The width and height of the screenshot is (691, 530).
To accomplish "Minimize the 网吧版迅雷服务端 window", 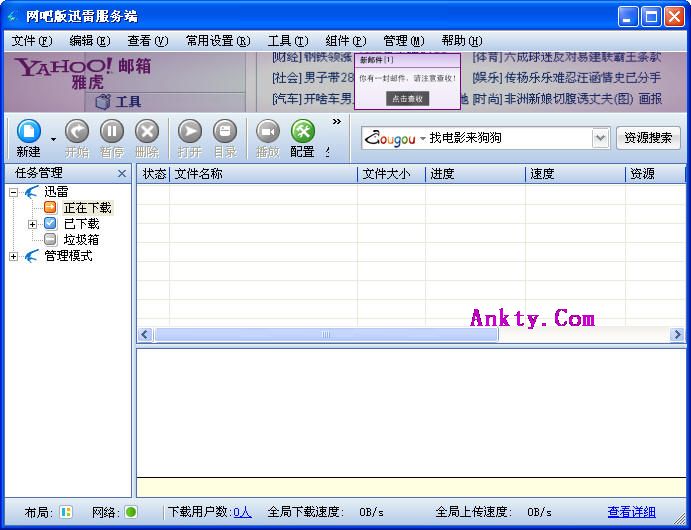I will 628,17.
